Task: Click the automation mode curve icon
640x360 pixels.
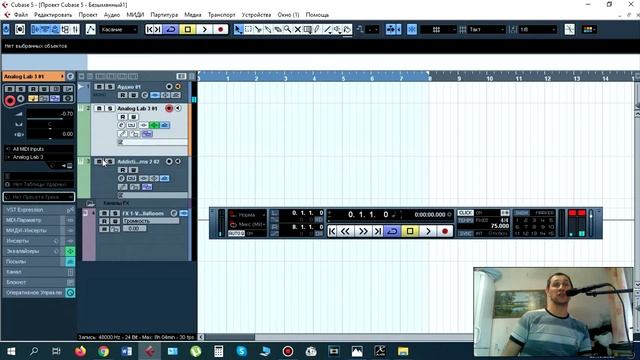Action: pyautogui.click(x=91, y=29)
